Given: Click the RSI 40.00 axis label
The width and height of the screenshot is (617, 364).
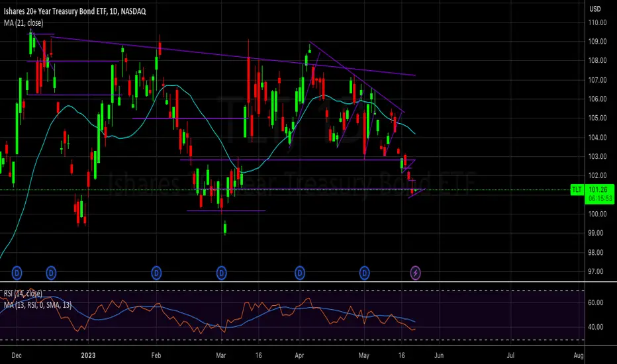Looking at the screenshot, I should (596, 327).
